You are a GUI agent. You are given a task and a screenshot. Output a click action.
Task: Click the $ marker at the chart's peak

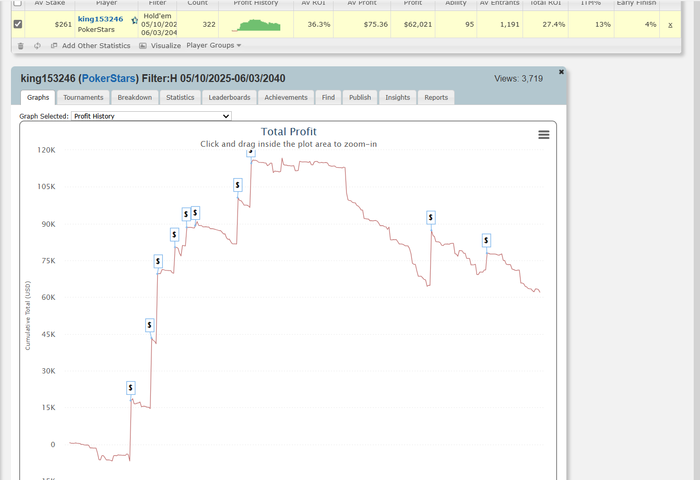click(251, 152)
